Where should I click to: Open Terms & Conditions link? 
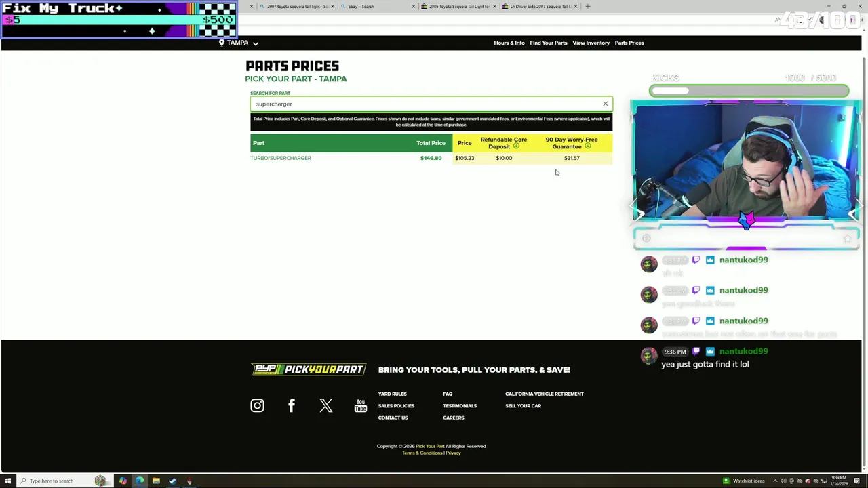click(x=422, y=453)
